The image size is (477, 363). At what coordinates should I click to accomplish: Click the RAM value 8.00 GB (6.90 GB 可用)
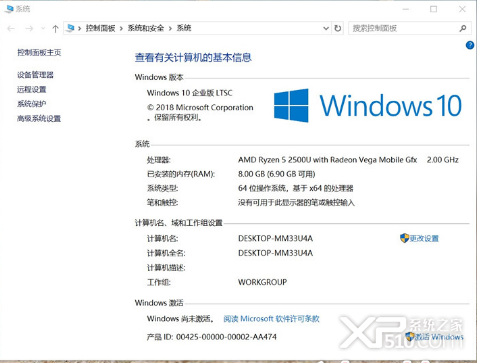click(x=277, y=174)
